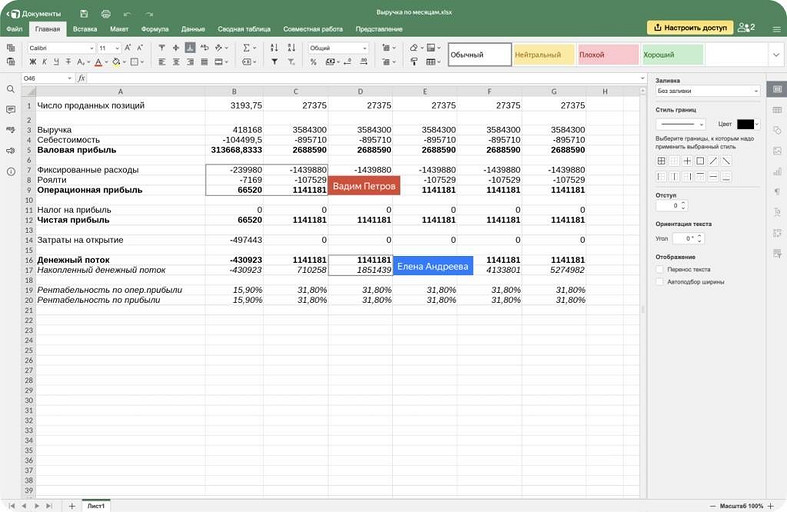The width and height of the screenshot is (787, 512).
Task: Open the Общий number format dropdown
Action: (x=336, y=48)
